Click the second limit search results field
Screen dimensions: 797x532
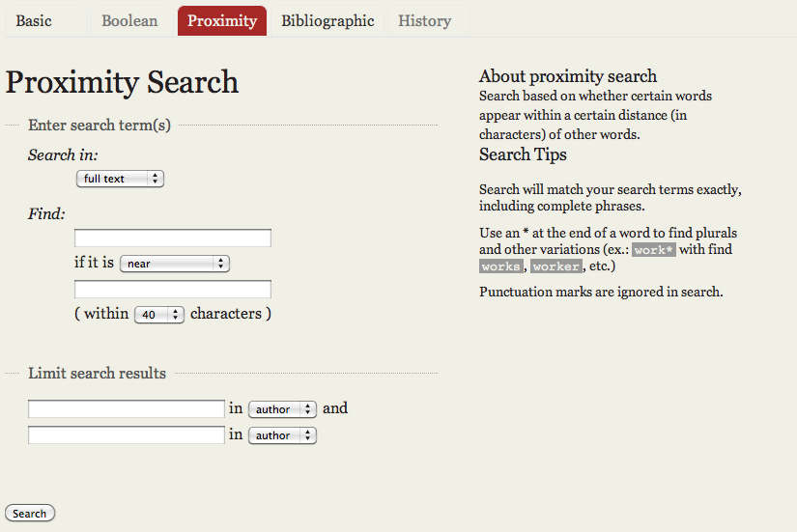126,434
